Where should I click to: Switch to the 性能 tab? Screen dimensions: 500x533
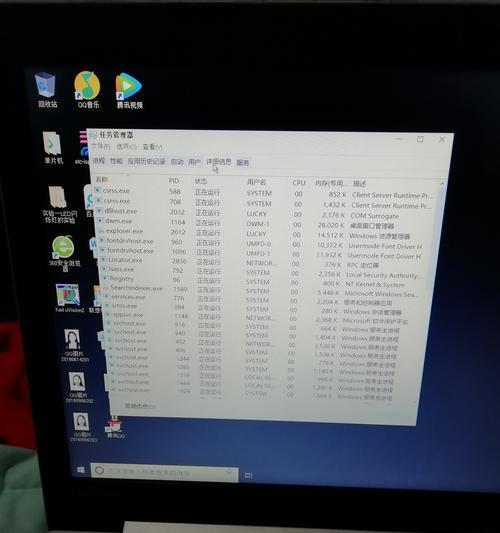click(116, 161)
